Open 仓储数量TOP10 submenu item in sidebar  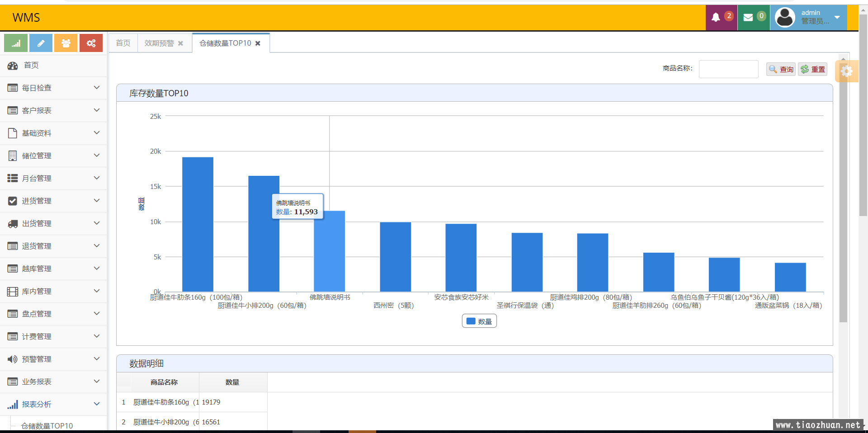tap(47, 426)
